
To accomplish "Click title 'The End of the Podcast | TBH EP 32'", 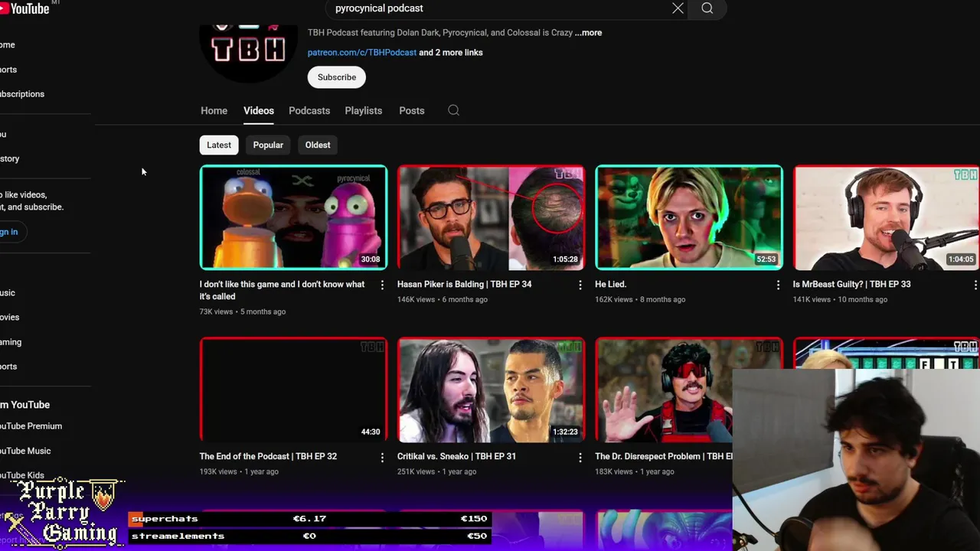I will [x=268, y=457].
